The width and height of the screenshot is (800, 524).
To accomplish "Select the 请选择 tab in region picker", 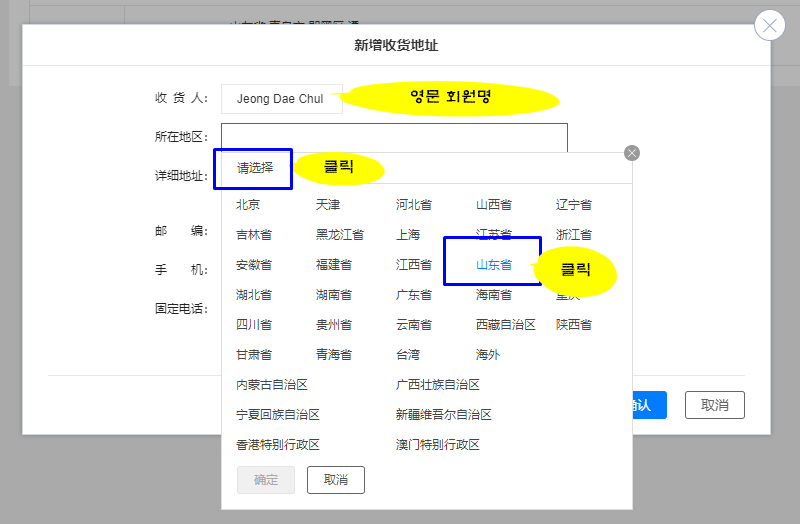I will coord(254,168).
